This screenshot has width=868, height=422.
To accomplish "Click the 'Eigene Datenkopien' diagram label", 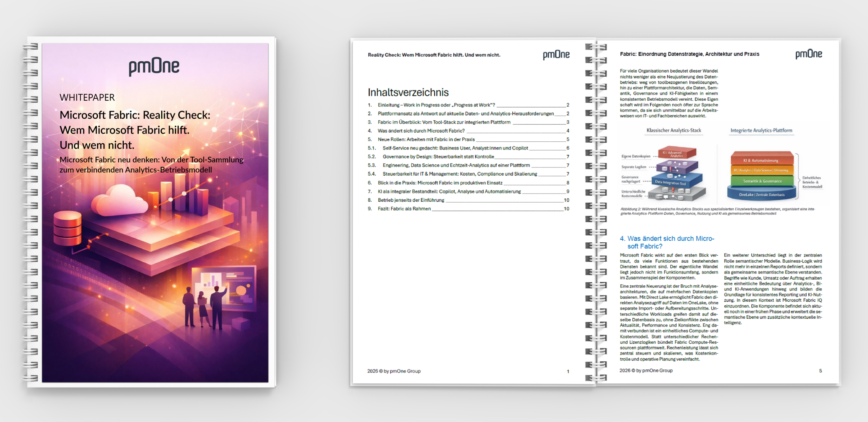I will [636, 156].
